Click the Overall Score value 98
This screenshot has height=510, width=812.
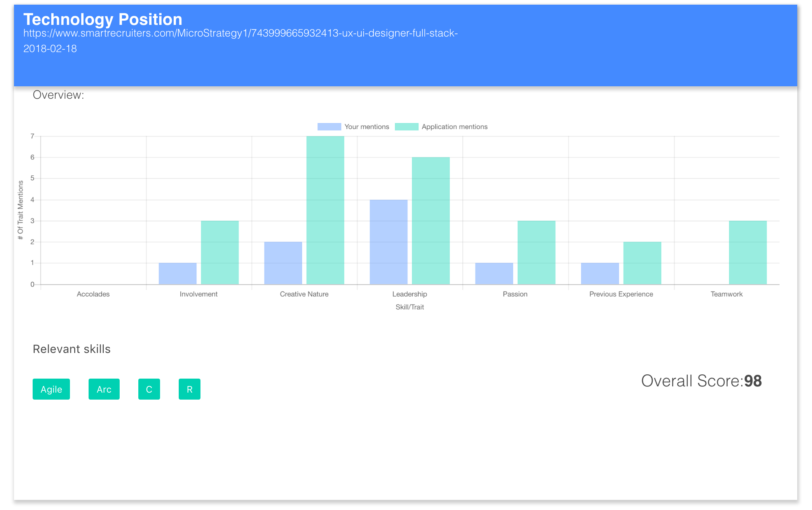753,381
